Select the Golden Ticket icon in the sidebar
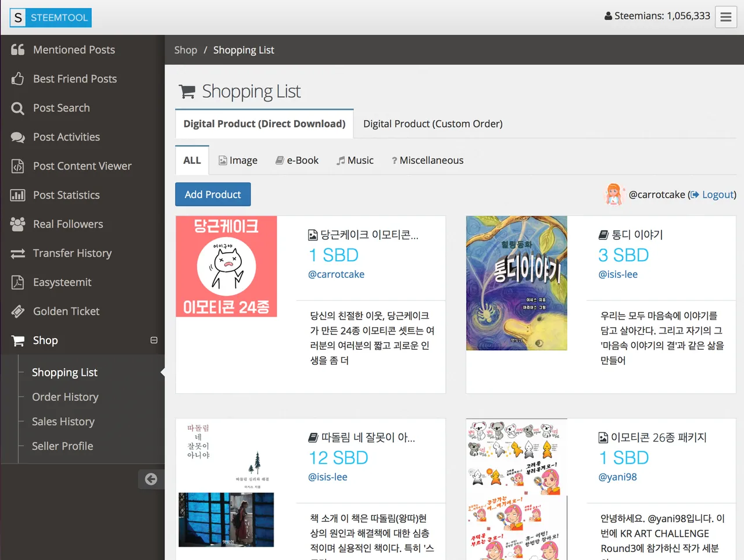This screenshot has width=744, height=560. [x=17, y=311]
